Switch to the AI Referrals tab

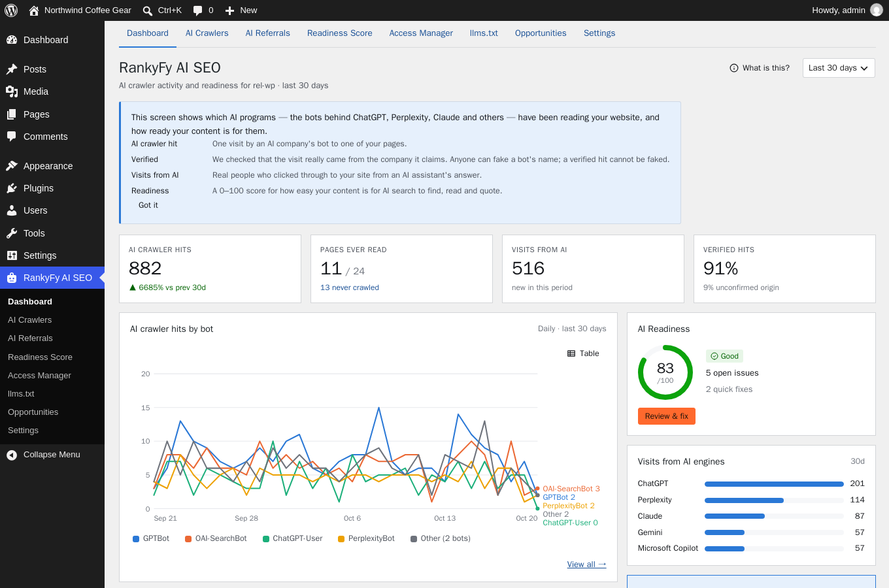click(x=268, y=33)
